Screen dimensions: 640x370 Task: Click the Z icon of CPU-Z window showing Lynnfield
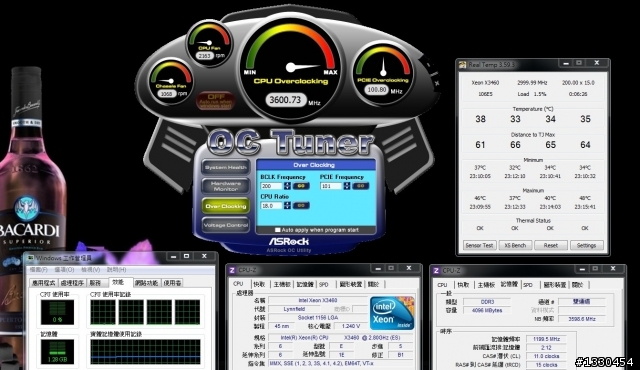pyautogui.click(x=232, y=270)
